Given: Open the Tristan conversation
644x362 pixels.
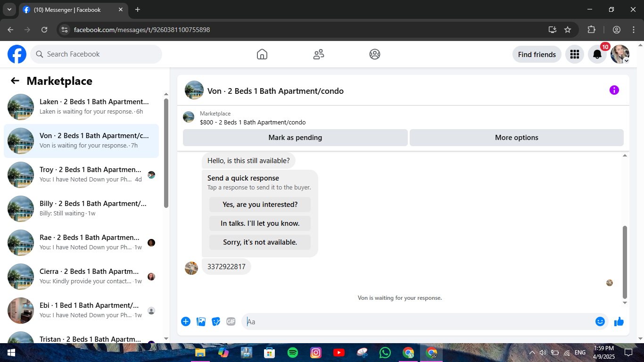Looking at the screenshot, I should [81, 337].
